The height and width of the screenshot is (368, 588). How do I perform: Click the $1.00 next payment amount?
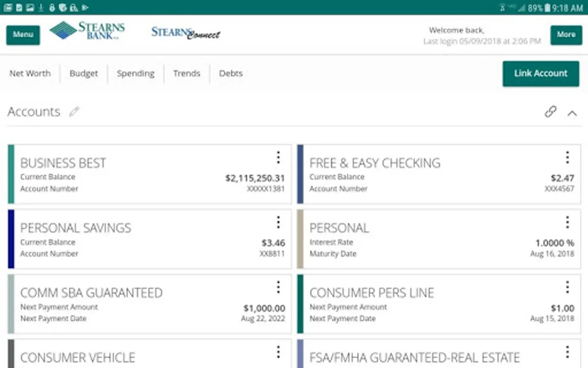tap(562, 308)
